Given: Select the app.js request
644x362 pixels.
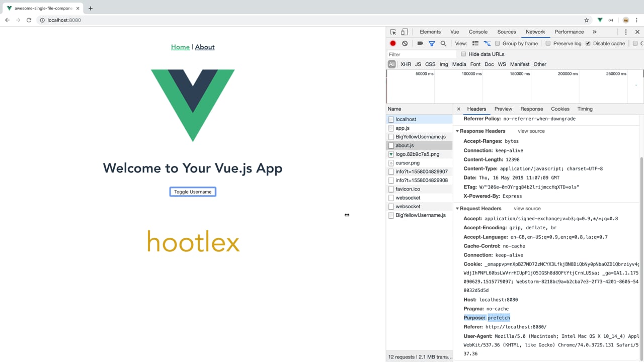Looking at the screenshot, I should 420,128.
